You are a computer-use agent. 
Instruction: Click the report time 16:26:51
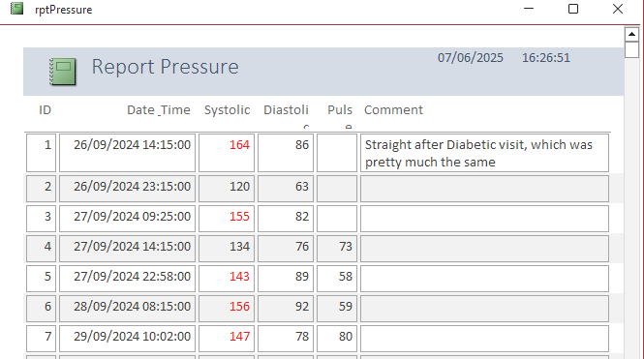(546, 58)
